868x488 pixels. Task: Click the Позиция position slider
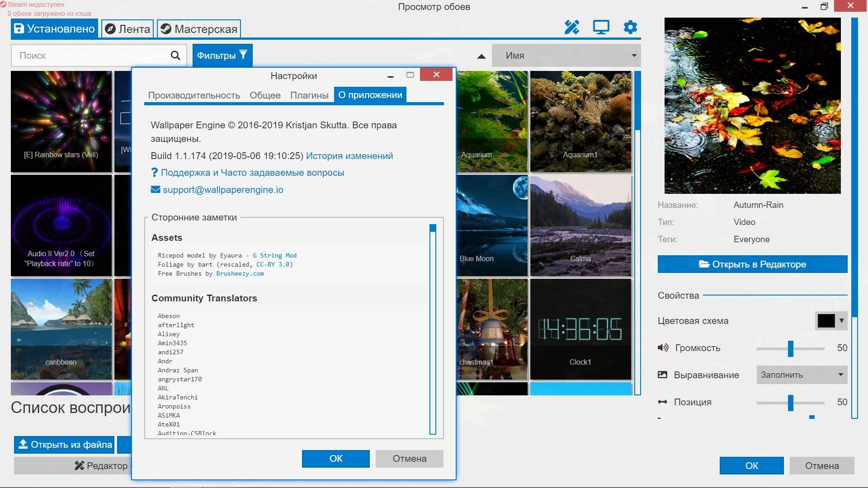pyautogui.click(x=791, y=403)
